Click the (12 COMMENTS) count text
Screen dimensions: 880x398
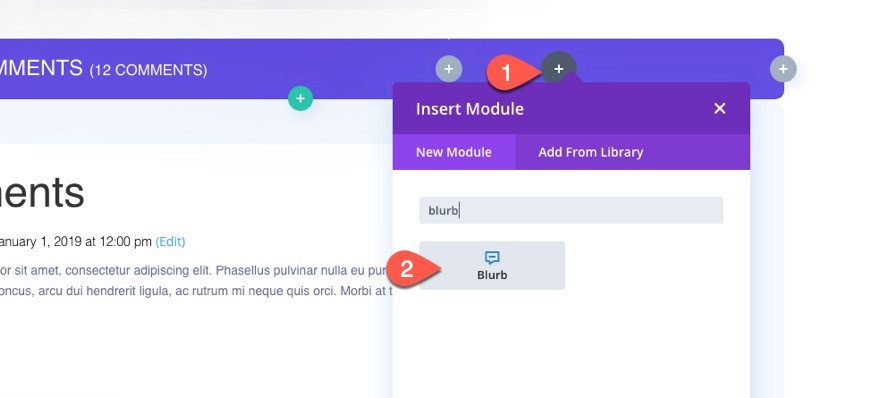[148, 70]
